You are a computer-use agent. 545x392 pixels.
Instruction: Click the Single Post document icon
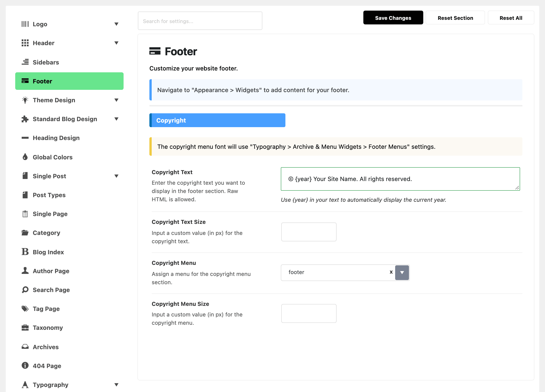click(25, 176)
